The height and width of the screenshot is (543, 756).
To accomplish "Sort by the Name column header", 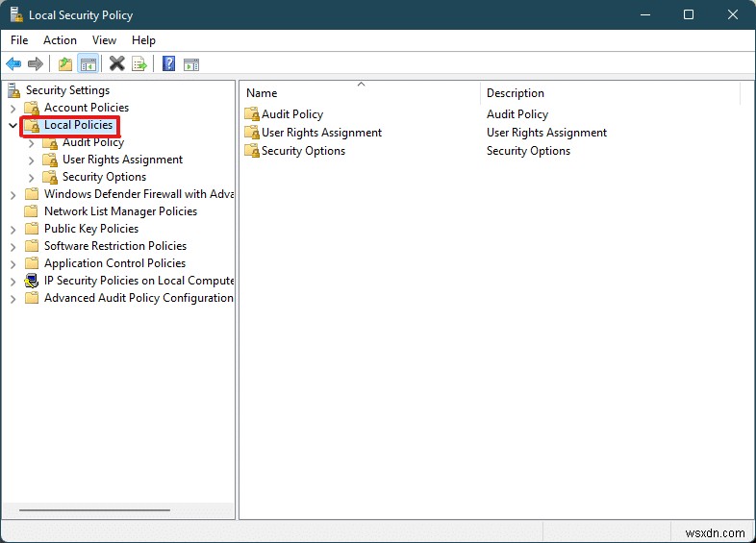I will pos(360,93).
